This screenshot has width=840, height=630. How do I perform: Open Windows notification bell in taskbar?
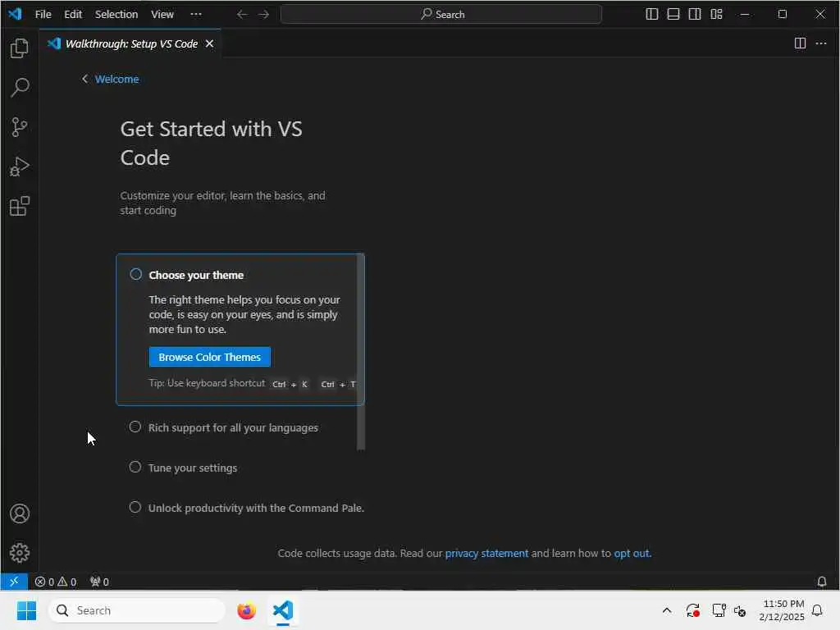pyautogui.click(x=818, y=610)
